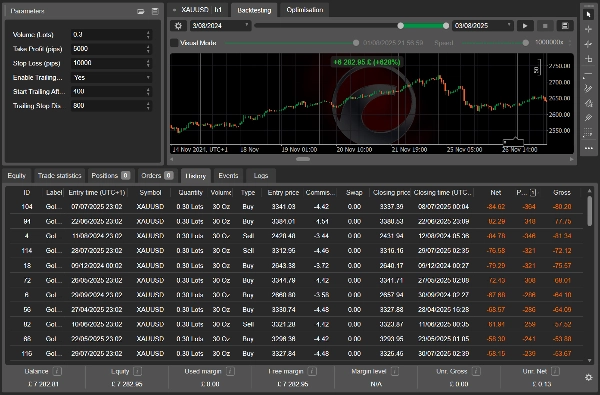Viewport: 600px width, 395px height.
Task: Sort by the Gross column header
Action: coord(561,193)
